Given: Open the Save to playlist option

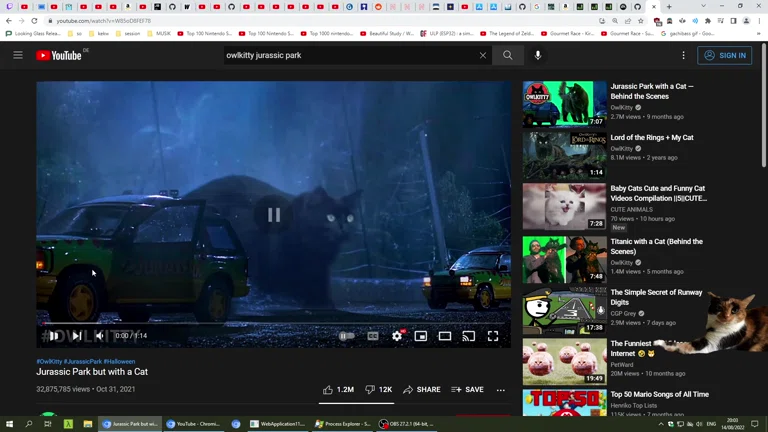Looking at the screenshot, I should click(467, 390).
